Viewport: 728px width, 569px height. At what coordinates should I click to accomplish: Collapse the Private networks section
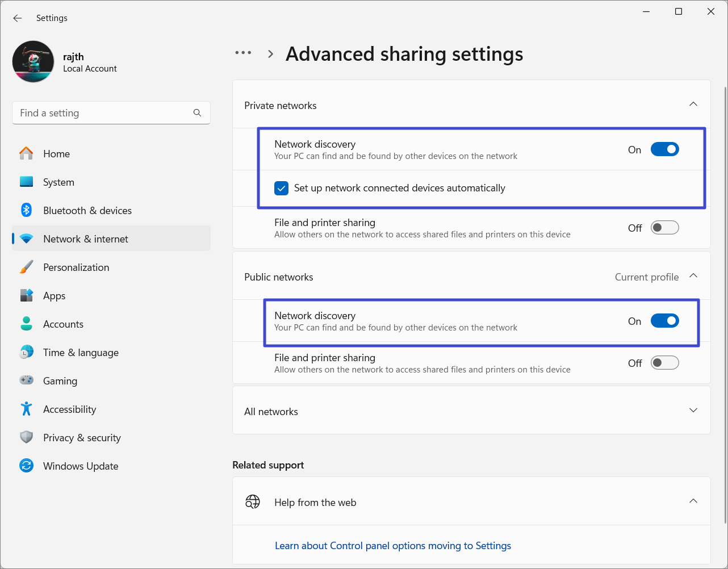[x=693, y=104]
